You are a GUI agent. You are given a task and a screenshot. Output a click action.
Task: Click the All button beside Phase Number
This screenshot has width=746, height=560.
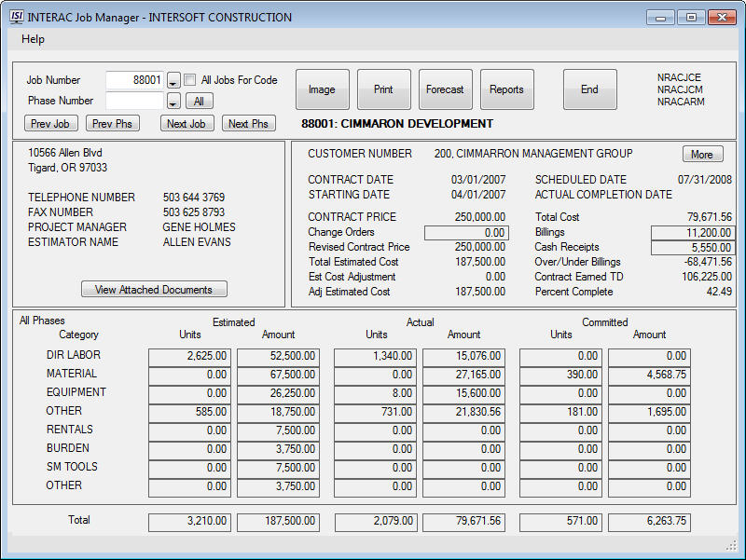click(x=199, y=101)
